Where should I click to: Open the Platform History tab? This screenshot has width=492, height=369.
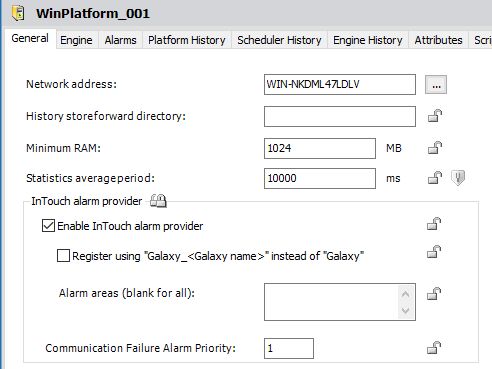187,40
